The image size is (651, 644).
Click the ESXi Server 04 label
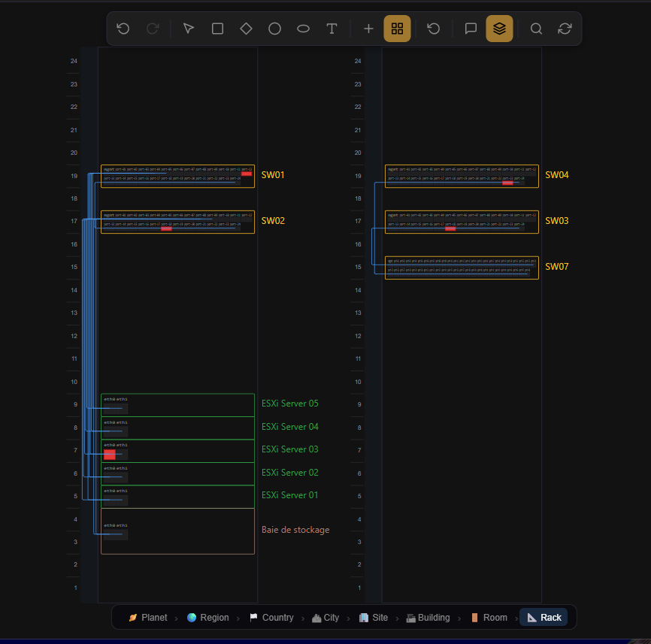pyautogui.click(x=290, y=427)
